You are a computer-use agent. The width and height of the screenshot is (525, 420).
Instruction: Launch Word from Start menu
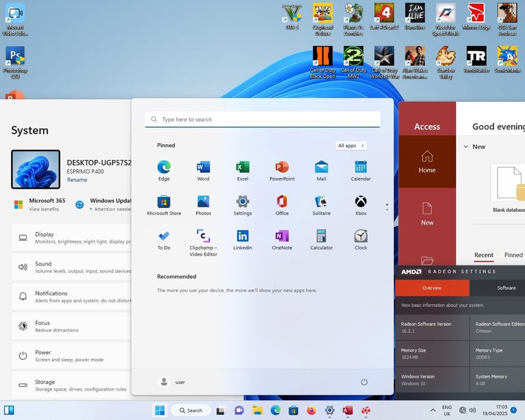tap(203, 170)
